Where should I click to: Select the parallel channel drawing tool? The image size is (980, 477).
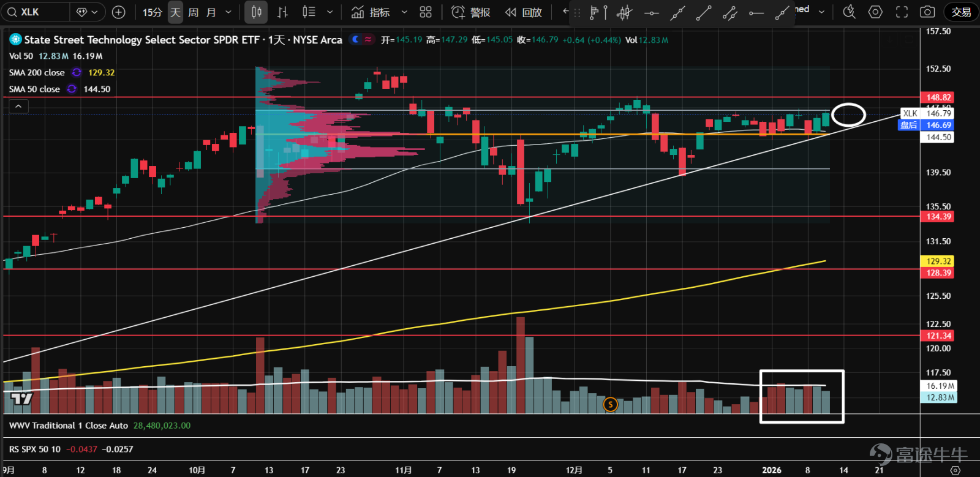click(x=729, y=13)
